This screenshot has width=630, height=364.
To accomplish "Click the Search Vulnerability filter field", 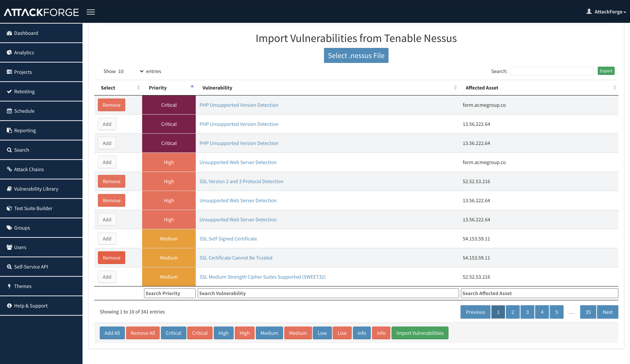I will coord(328,293).
